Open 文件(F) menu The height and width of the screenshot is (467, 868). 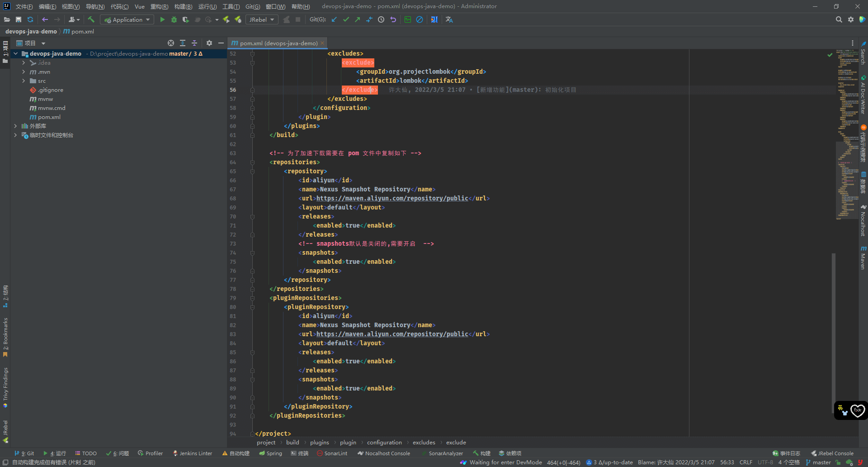click(x=24, y=6)
